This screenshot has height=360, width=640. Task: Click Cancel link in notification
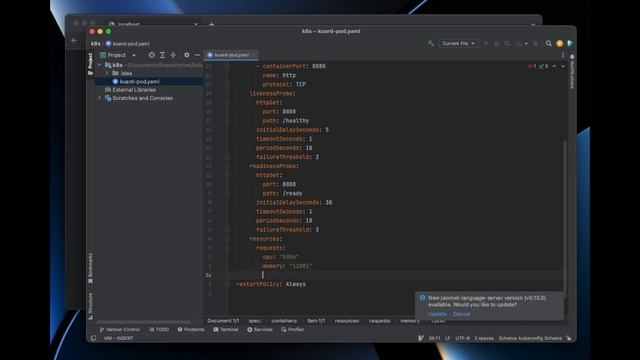coord(461,314)
